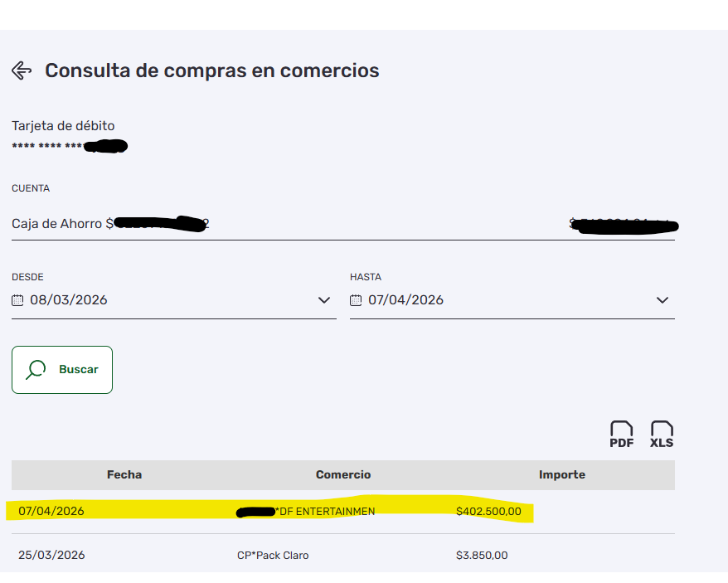
Task: Open the Caja de Ahorro account selector
Action: [343, 224]
